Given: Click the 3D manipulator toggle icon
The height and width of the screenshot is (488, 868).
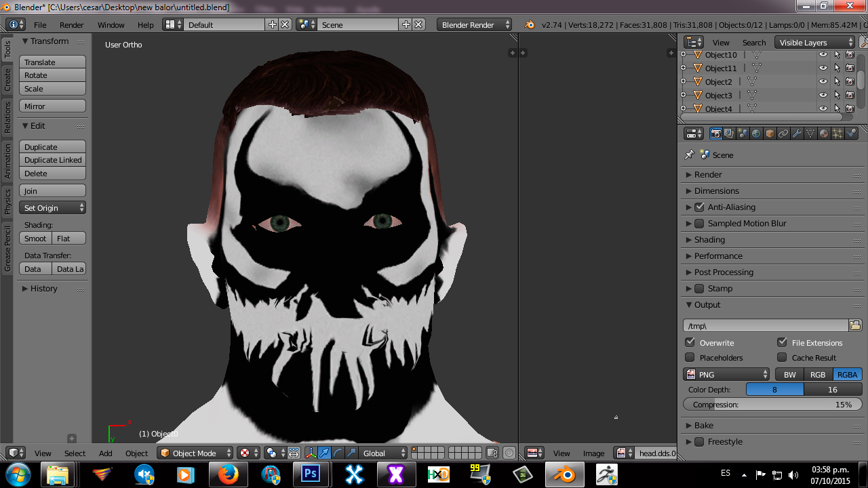Looking at the screenshot, I should point(311,453).
